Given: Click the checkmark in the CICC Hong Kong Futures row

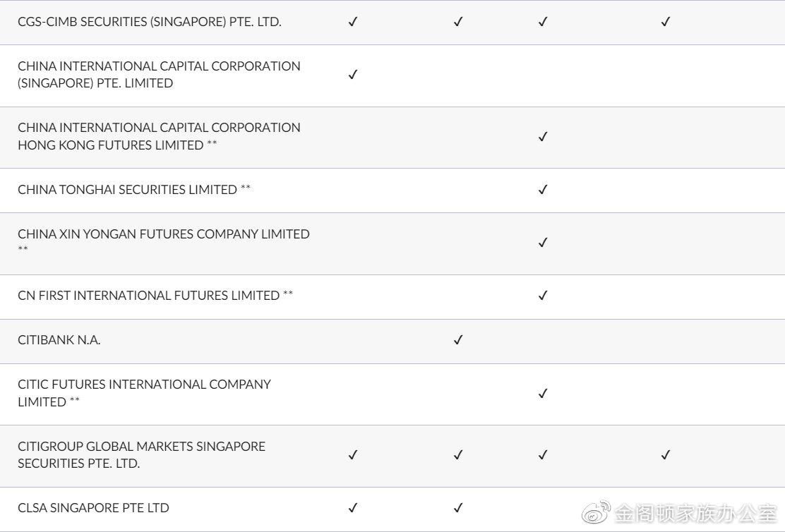Looking at the screenshot, I should point(543,136).
